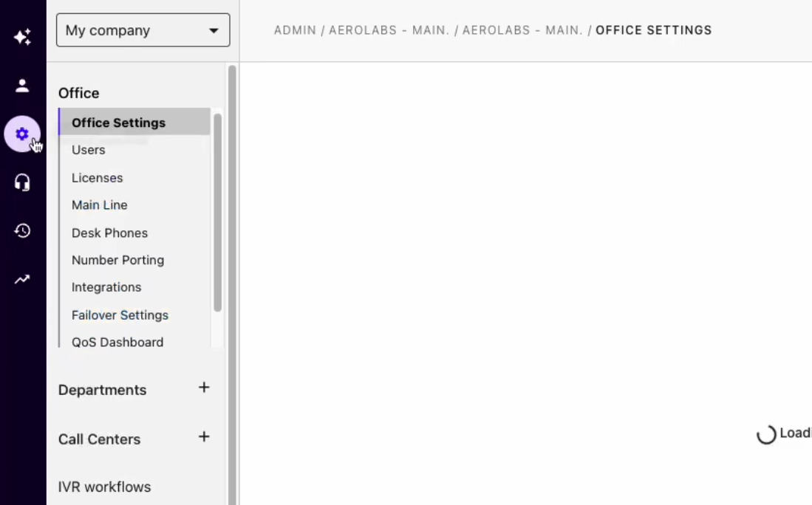Screen dimensions: 812x505
Task: Go to Main Line settings
Action: (99, 205)
